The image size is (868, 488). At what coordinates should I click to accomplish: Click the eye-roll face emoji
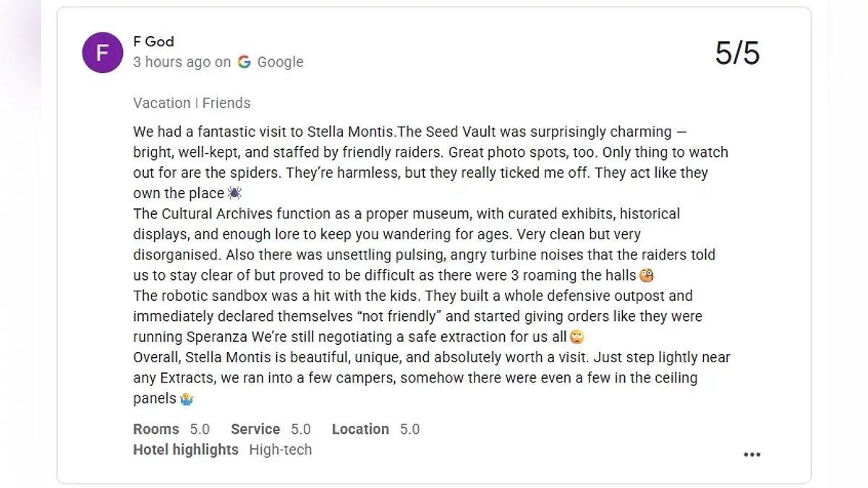[576, 337]
